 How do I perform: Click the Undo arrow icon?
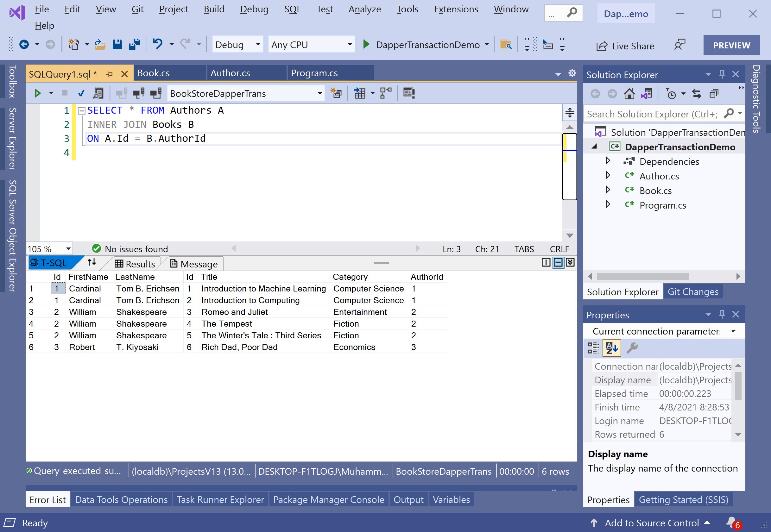coord(157,44)
